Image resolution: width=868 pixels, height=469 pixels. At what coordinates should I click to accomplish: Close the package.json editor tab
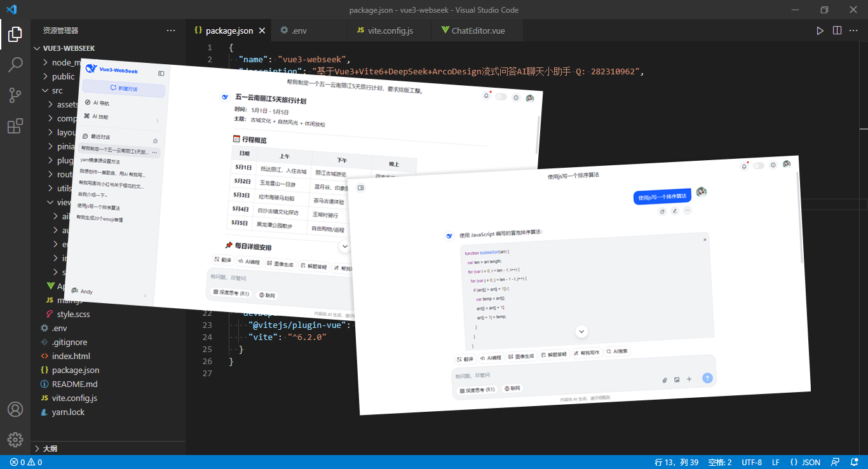tap(262, 31)
